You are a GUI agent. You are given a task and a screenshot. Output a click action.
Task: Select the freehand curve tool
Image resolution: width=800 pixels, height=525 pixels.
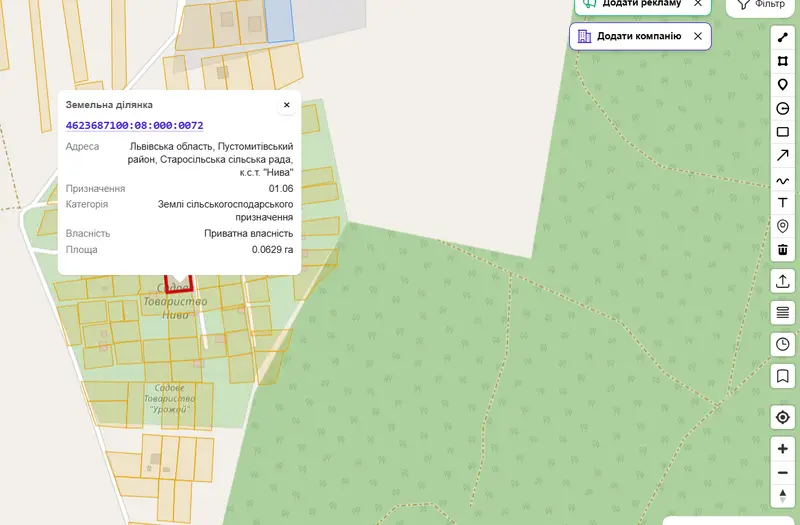click(782, 181)
